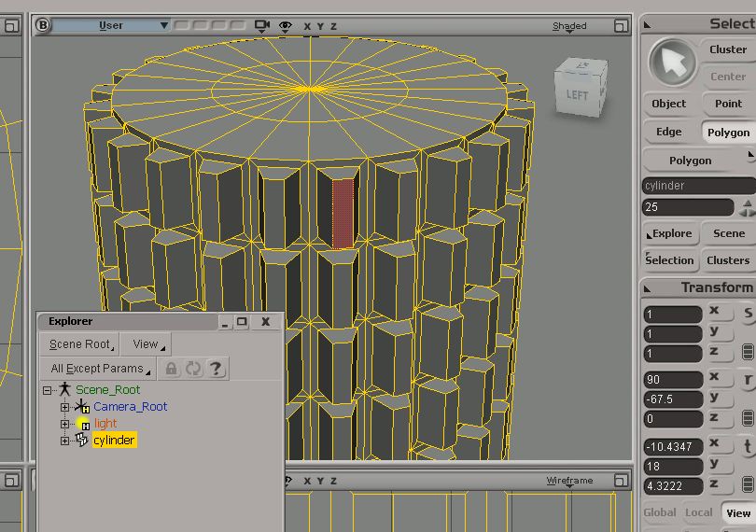Open the Scene Root scope menu
Image resolution: width=756 pixels, height=532 pixels.
(80, 344)
